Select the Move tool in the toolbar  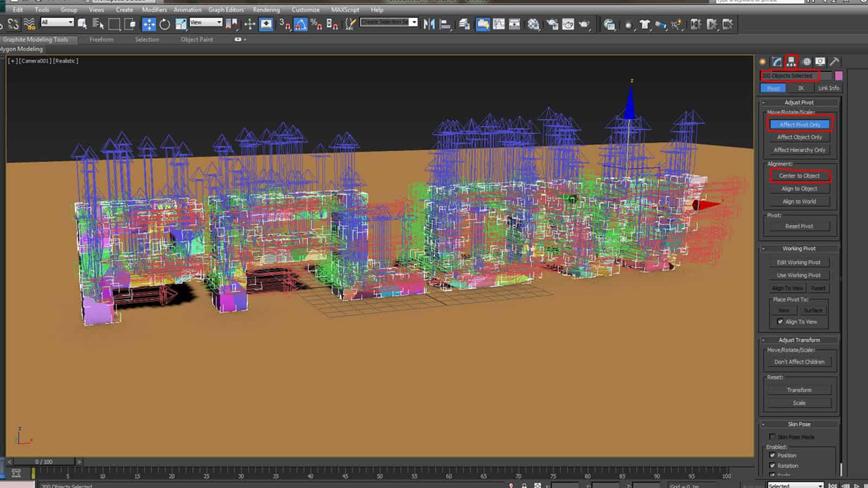[149, 24]
